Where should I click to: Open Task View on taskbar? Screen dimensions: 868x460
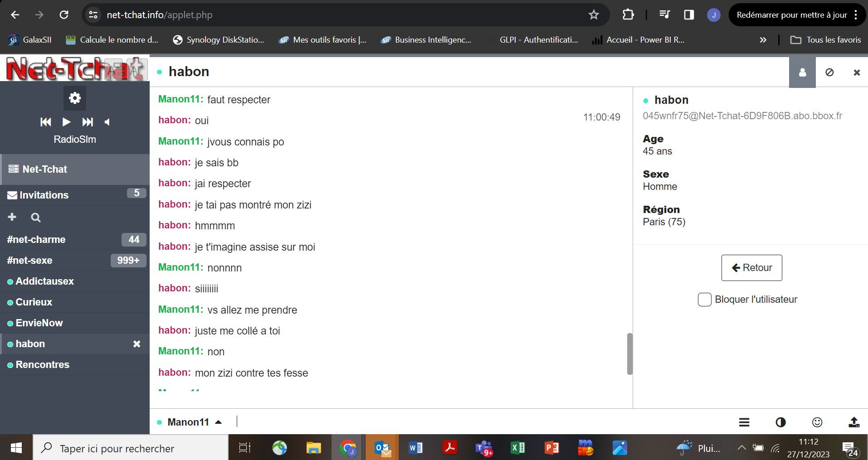tap(245, 448)
